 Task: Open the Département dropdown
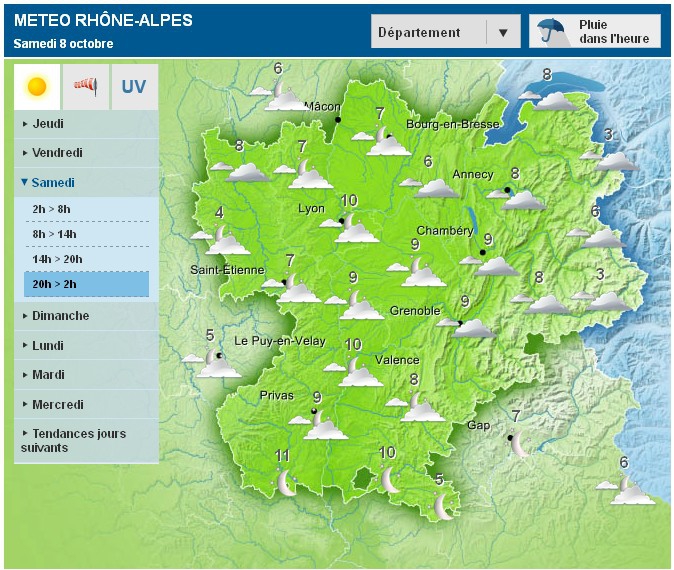(x=446, y=31)
